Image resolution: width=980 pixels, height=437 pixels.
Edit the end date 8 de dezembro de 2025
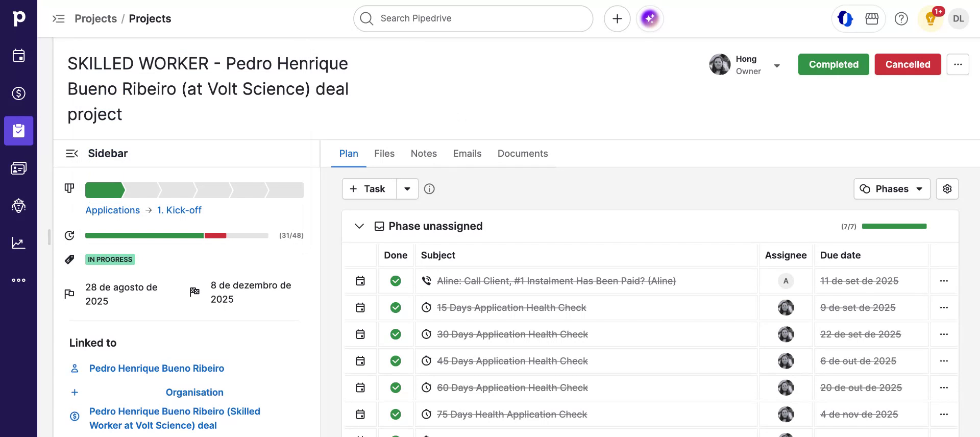251,292
